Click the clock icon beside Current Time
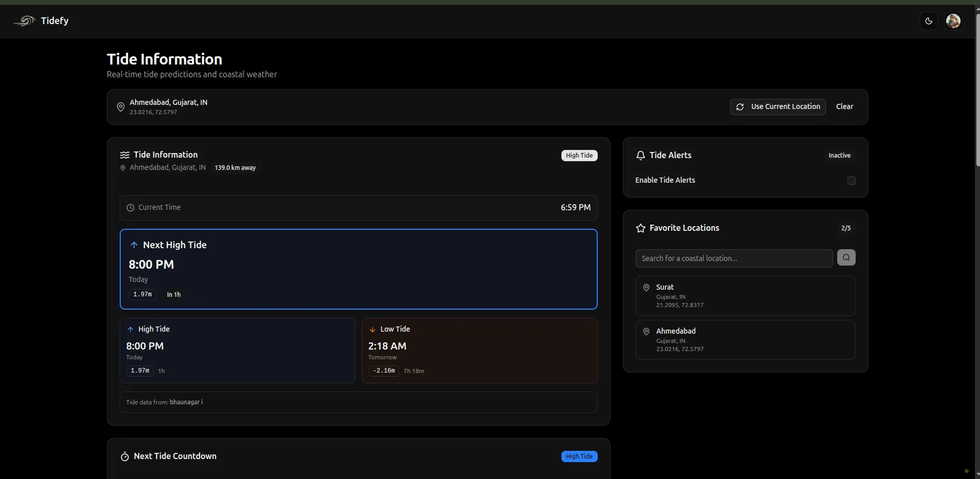This screenshot has height=479, width=980. [x=129, y=207]
